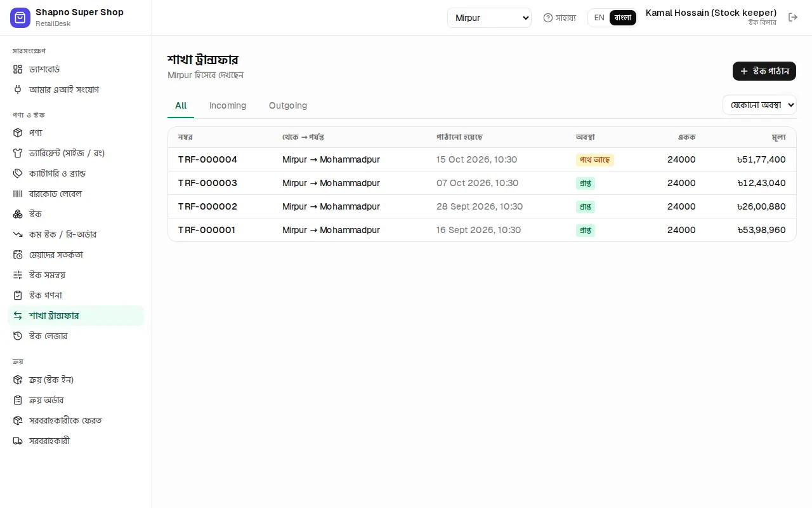The width and height of the screenshot is (812, 508).
Task: Switch the language toggle to EN
Action: 599,18
